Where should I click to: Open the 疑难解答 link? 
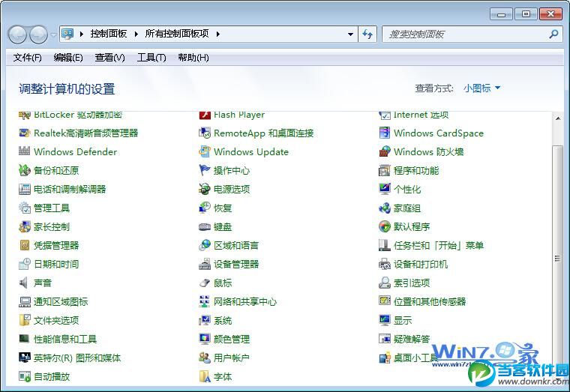click(x=412, y=339)
